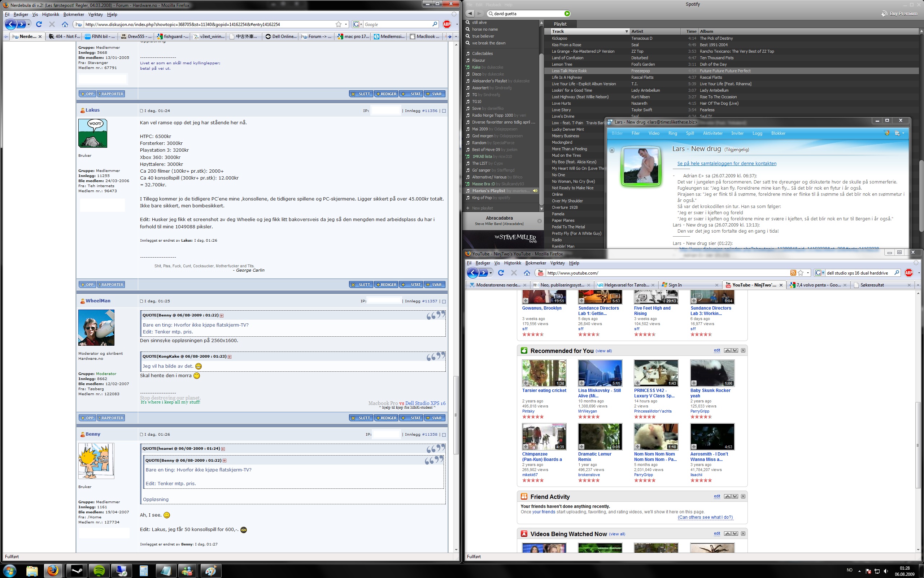Open the calculator icon on the taskbar
This screenshot has width=924, height=578.
coord(144,571)
